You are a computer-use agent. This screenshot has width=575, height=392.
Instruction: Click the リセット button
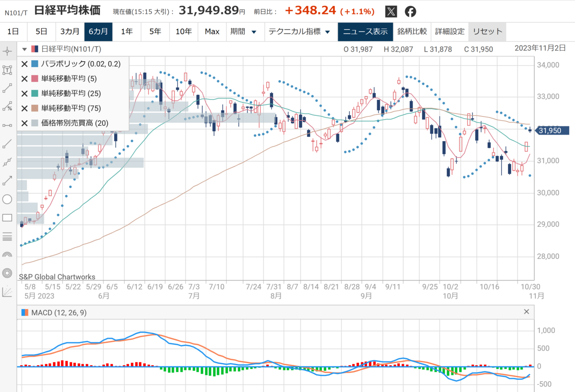[x=487, y=32]
